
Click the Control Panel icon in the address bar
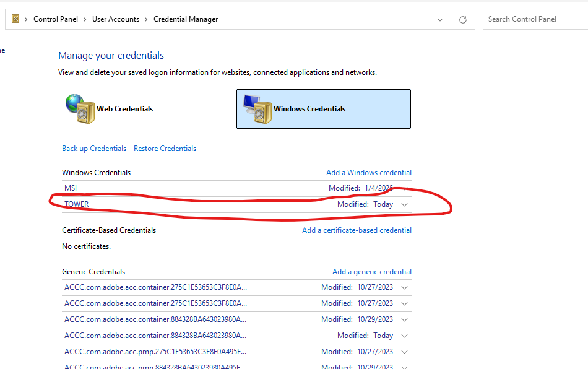(15, 19)
